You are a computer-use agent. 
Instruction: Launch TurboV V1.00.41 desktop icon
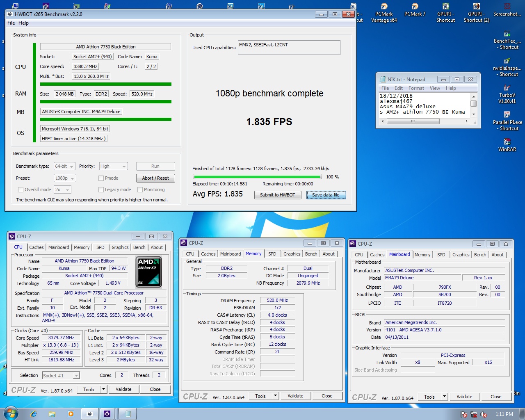point(507,94)
